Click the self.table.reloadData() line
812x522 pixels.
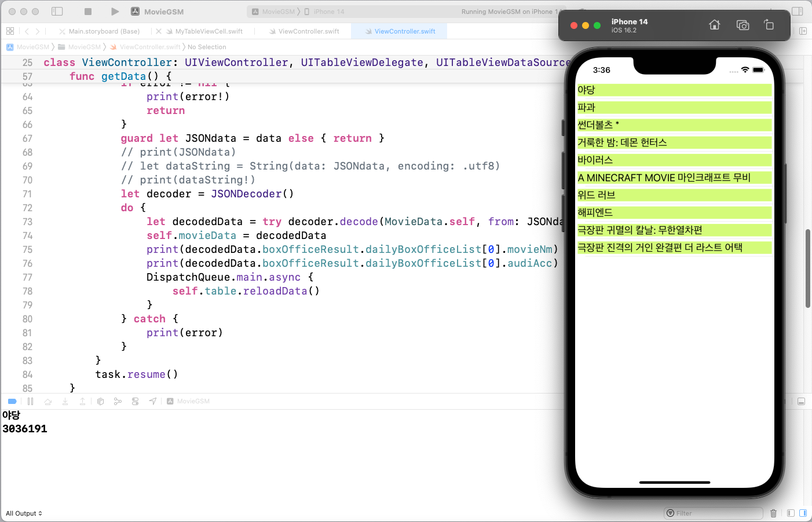[x=246, y=291]
